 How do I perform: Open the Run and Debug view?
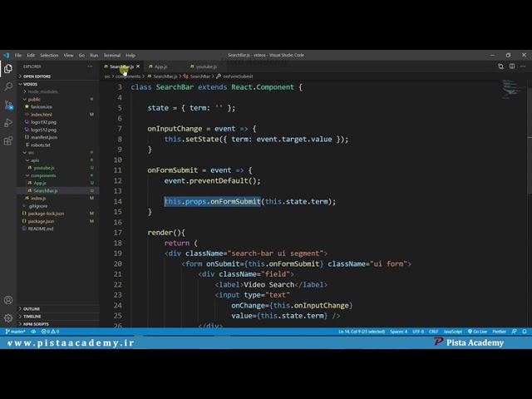(x=8, y=122)
